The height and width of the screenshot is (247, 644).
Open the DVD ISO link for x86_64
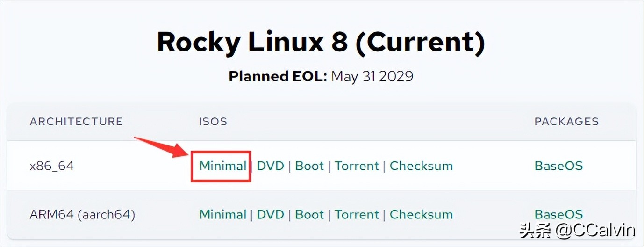click(x=271, y=166)
